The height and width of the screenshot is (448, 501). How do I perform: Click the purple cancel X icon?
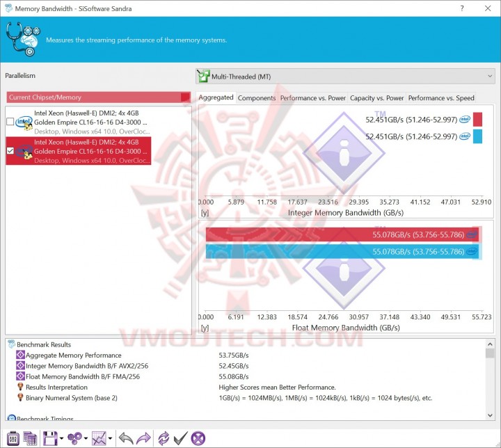click(x=198, y=438)
